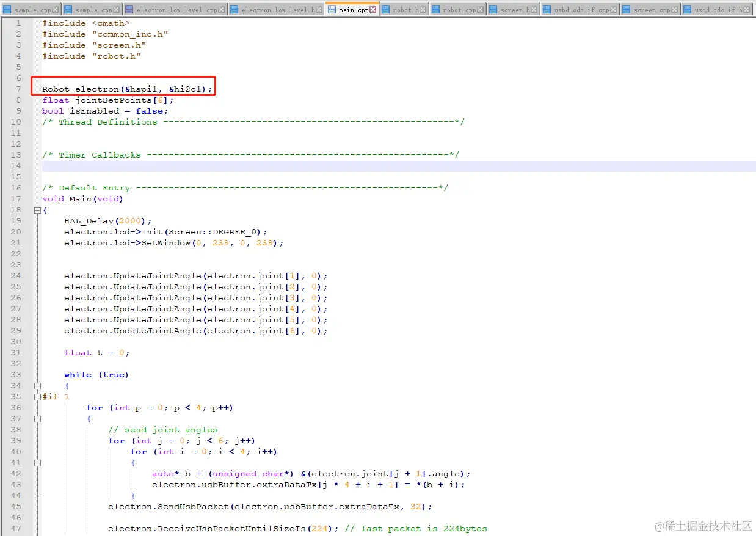Click the file icon on usbd_cdc_if.cpp tab
The image size is (756, 536).
point(547,10)
